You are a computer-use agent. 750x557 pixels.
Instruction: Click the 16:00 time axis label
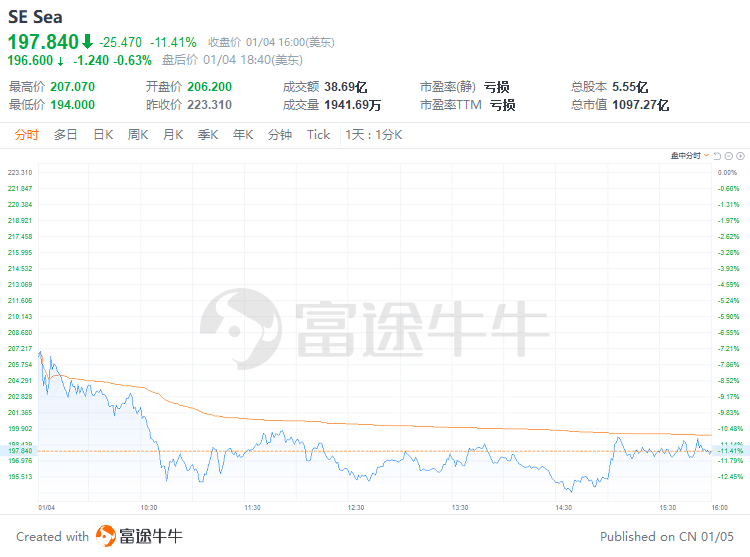(719, 507)
